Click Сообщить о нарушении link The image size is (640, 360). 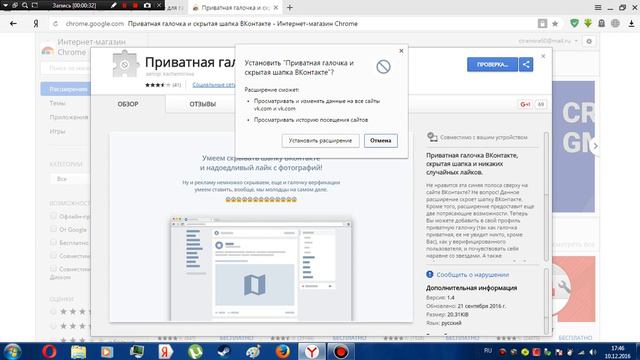[x=473, y=275]
